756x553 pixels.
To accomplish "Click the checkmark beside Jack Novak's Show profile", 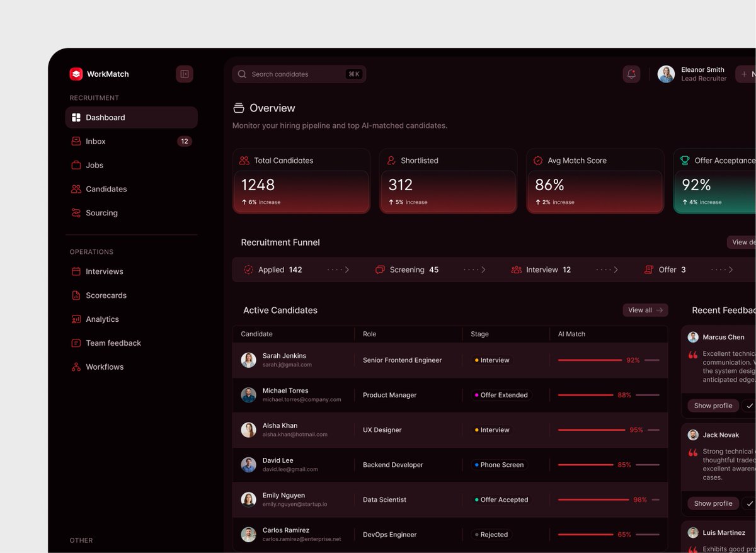I will coord(749,504).
